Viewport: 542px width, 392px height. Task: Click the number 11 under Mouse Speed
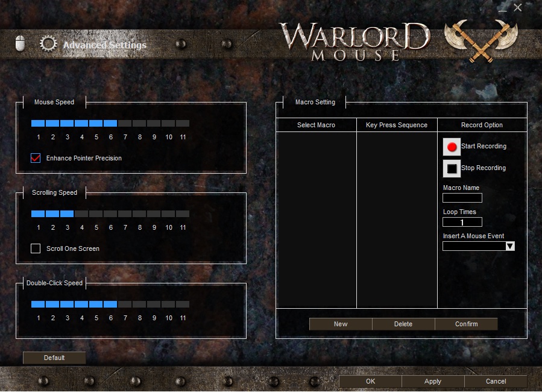pyautogui.click(x=183, y=138)
